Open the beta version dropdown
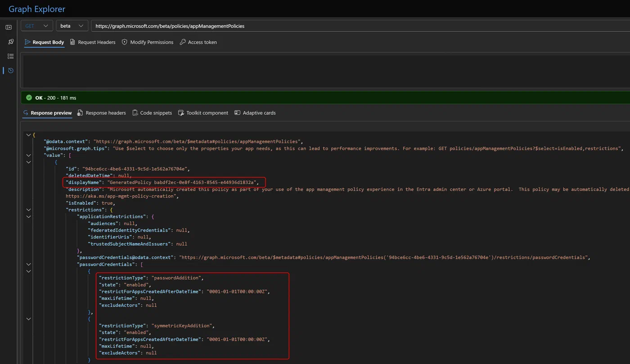This screenshot has width=630, height=364. coord(72,26)
